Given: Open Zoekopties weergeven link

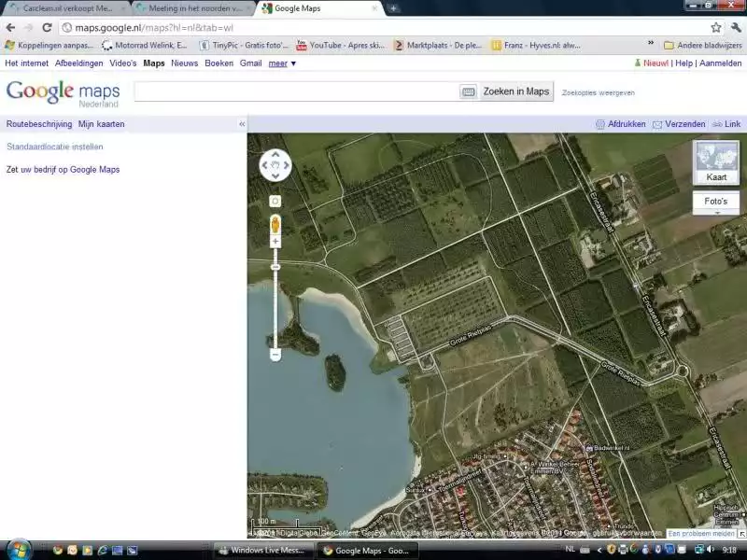Looking at the screenshot, I should pos(598,92).
